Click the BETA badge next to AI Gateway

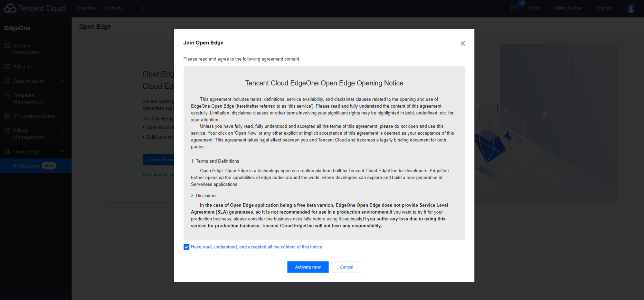(x=49, y=166)
